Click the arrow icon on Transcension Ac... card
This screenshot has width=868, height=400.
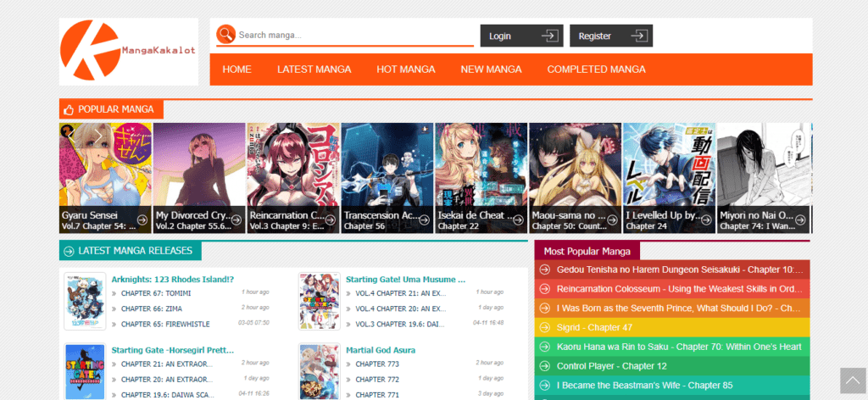(424, 219)
